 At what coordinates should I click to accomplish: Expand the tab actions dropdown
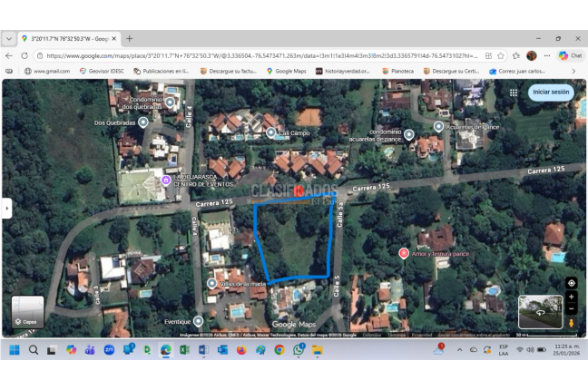9,39
